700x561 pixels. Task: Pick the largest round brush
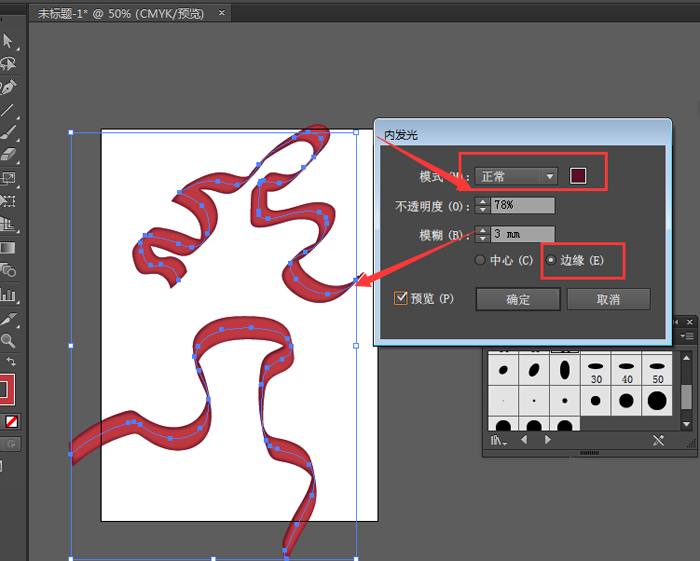click(657, 401)
